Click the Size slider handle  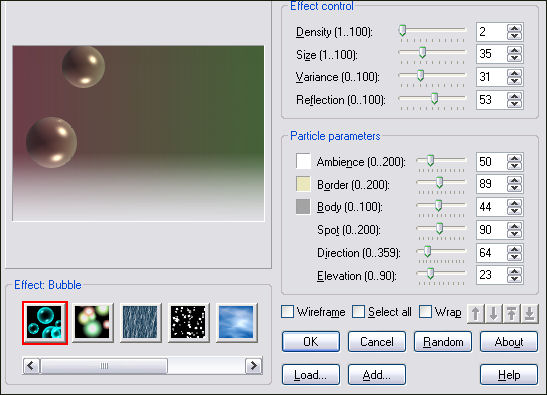(422, 53)
